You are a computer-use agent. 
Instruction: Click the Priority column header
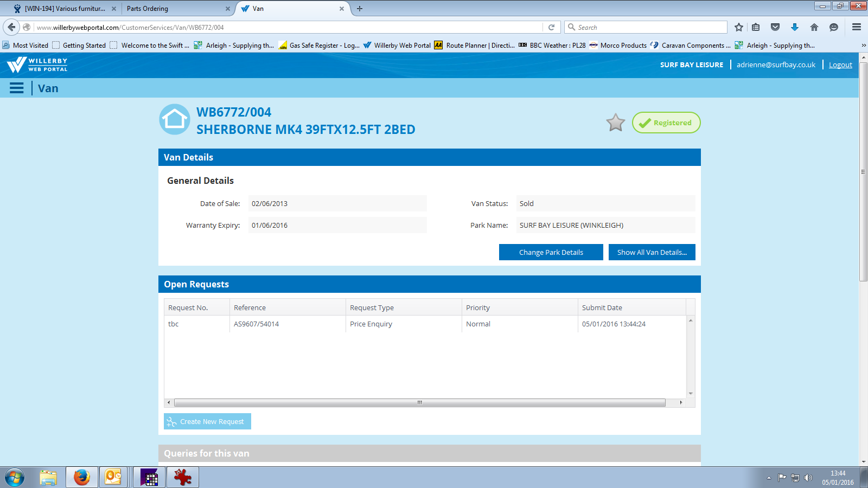[520, 307]
